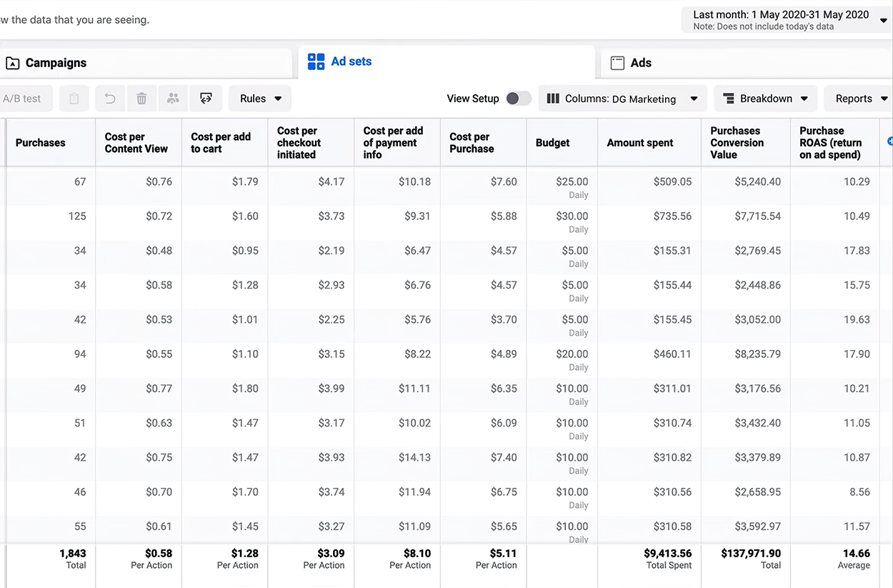Screen dimensions: 893x588
Task: Click the Campaigns folder icon
Action: coord(12,64)
